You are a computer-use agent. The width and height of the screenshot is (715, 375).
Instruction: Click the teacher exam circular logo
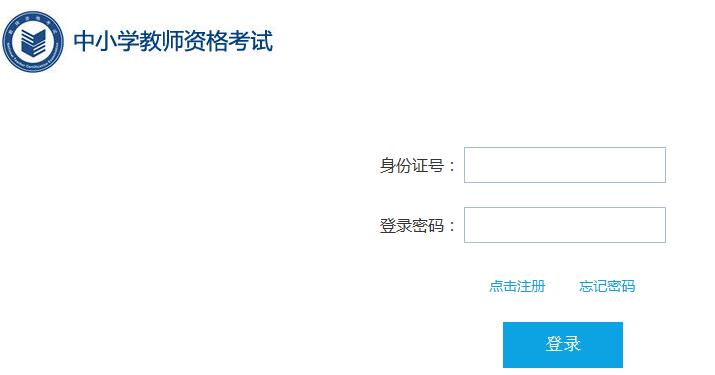pos(33,42)
